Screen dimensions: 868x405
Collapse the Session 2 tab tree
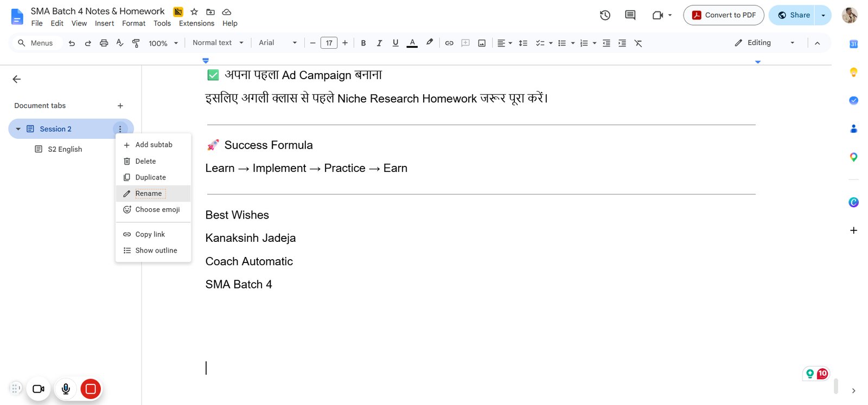(18, 129)
